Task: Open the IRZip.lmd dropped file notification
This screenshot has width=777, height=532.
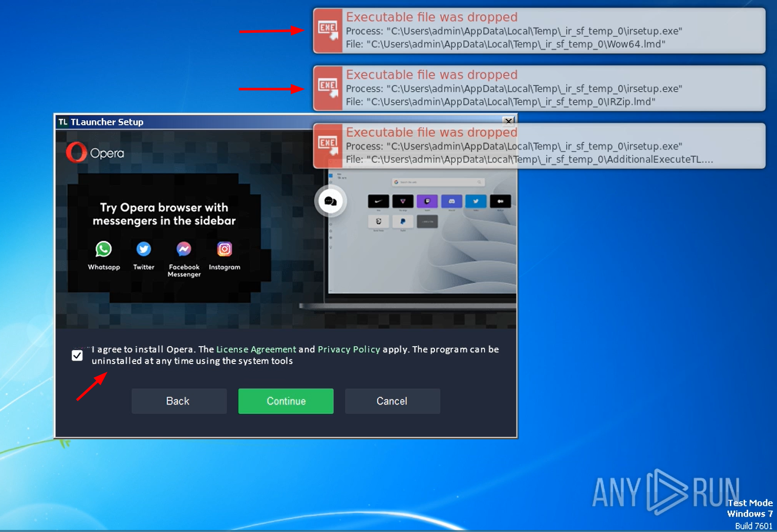Action: coord(539,88)
